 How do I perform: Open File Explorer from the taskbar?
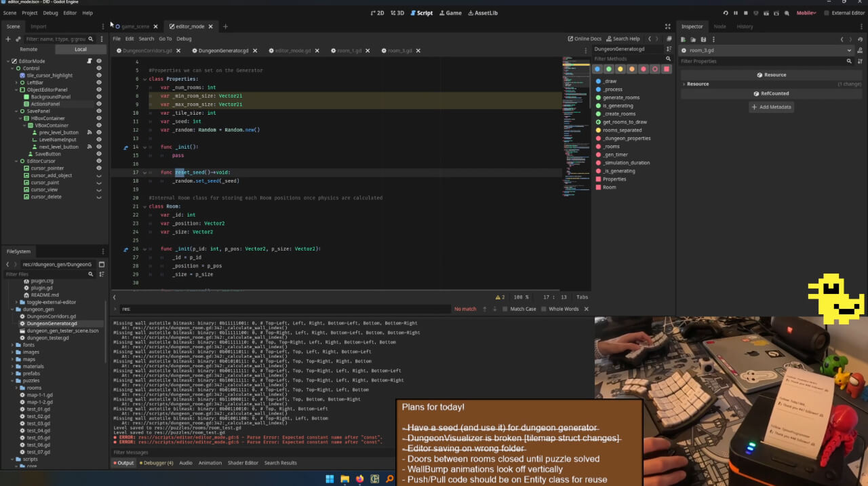[344, 479]
